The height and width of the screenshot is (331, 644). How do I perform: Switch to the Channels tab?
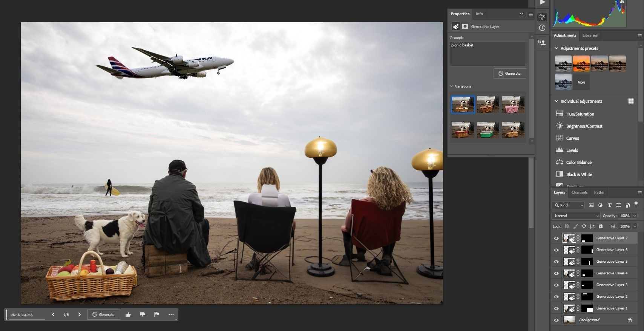pos(580,192)
